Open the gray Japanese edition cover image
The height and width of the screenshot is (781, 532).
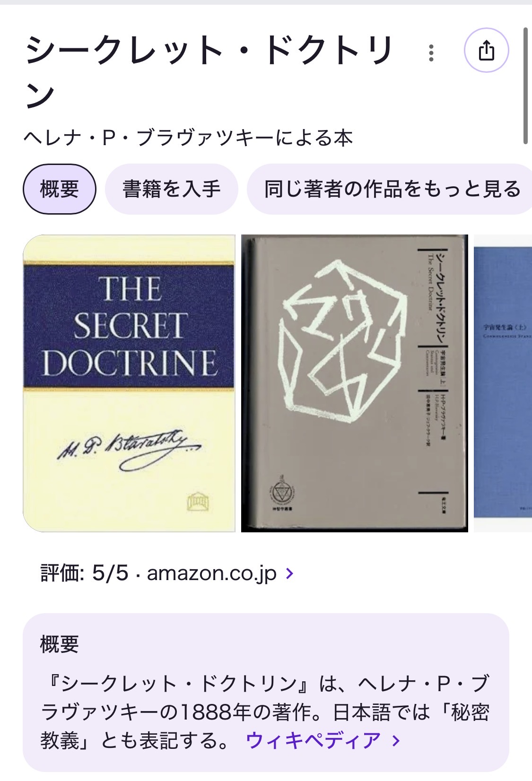click(x=355, y=383)
